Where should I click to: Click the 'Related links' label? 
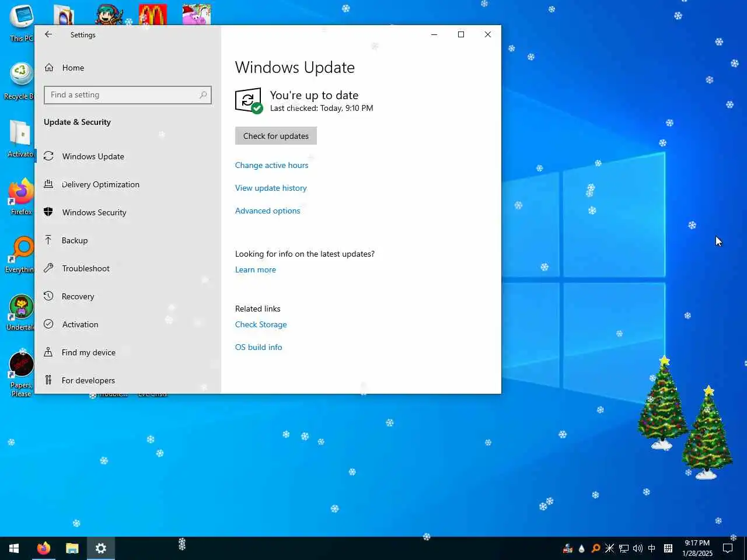(x=257, y=309)
